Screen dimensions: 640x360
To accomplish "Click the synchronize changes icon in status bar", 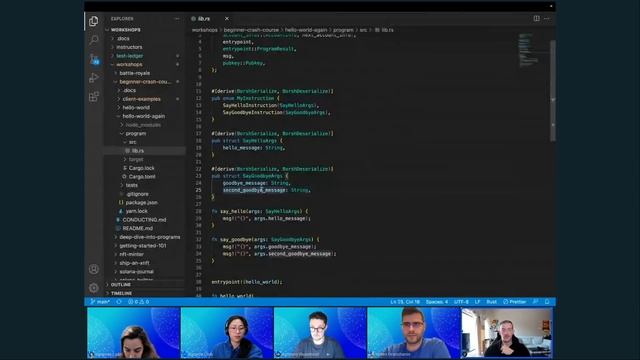I will point(119,302).
